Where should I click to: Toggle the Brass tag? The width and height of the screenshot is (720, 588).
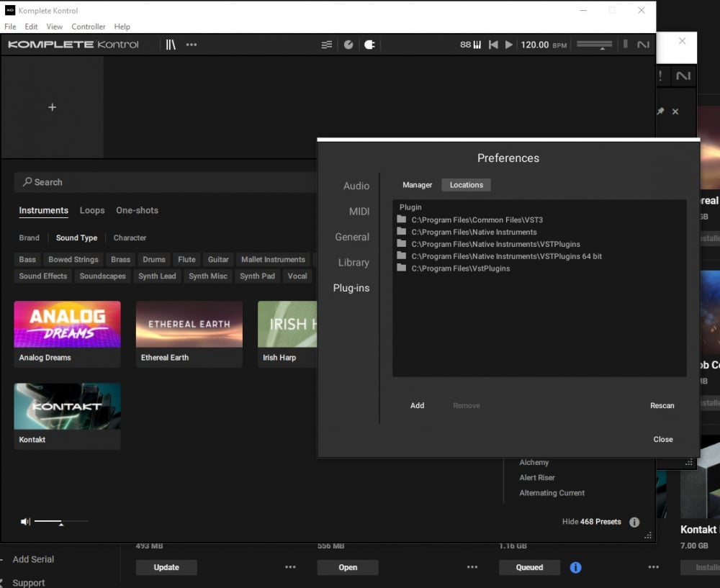pos(121,259)
